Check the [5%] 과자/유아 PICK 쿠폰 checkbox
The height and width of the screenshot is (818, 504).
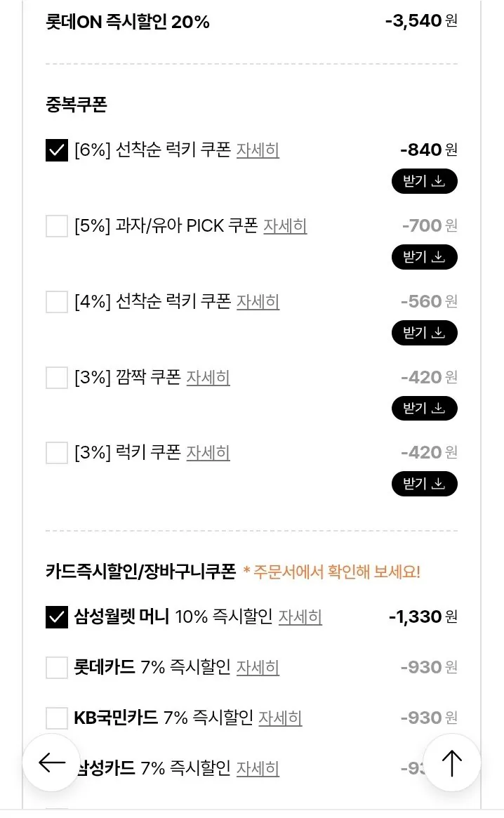click(x=56, y=225)
